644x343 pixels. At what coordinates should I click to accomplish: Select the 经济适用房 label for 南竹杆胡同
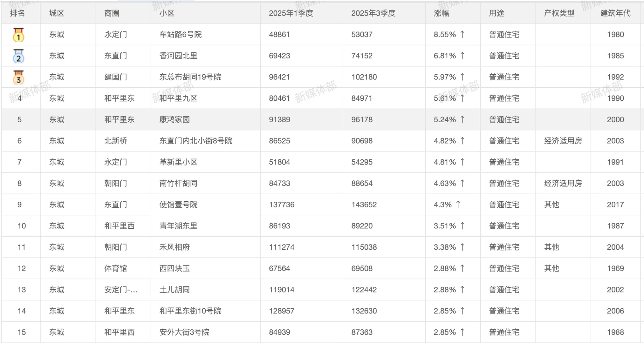(x=563, y=183)
